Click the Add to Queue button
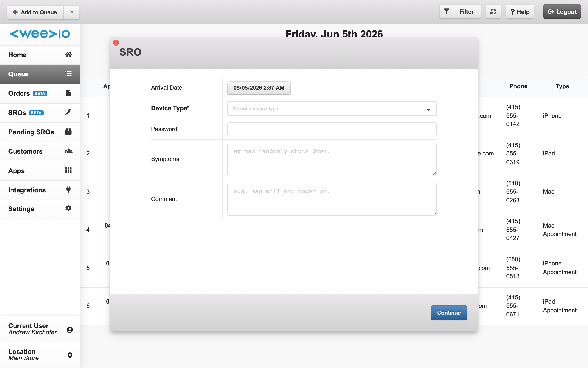Image resolution: width=588 pixels, height=368 pixels. [35, 12]
